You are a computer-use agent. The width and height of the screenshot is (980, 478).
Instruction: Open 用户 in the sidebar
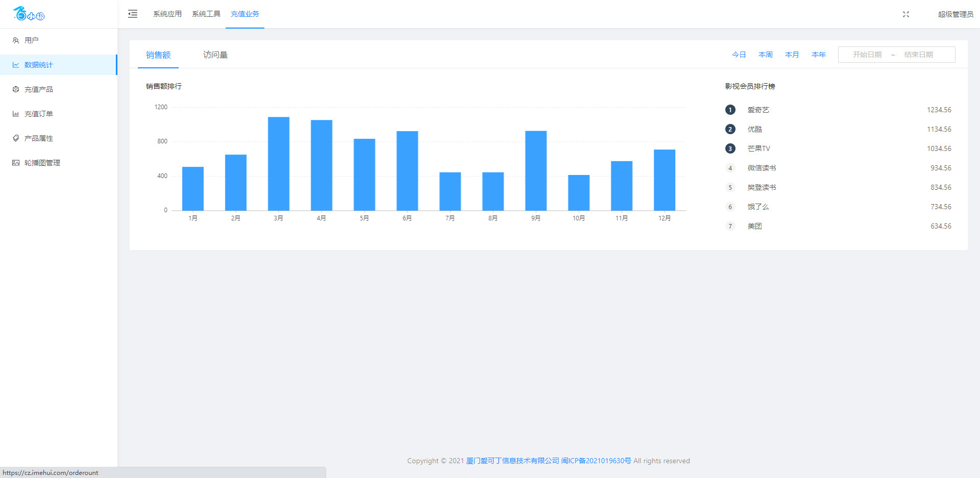[59, 40]
